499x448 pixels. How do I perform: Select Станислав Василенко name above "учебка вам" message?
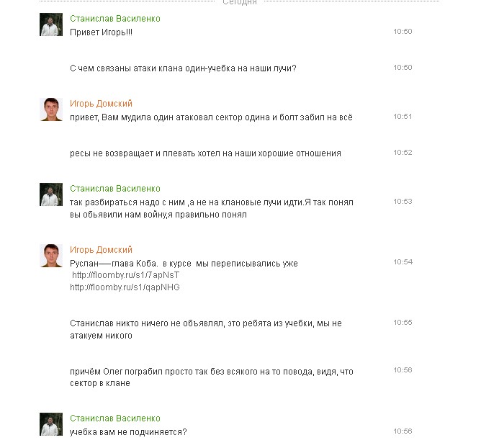pos(115,418)
